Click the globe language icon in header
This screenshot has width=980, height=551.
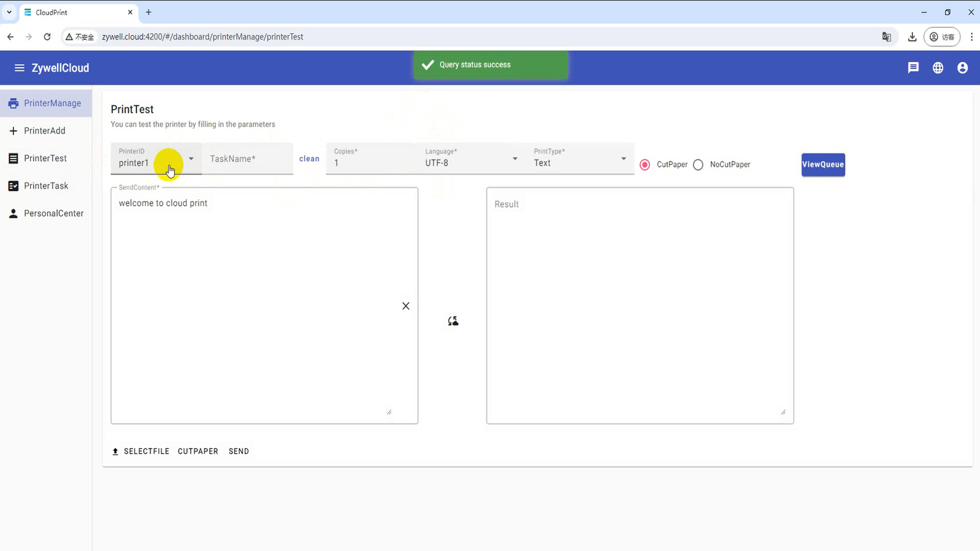pos(938,68)
